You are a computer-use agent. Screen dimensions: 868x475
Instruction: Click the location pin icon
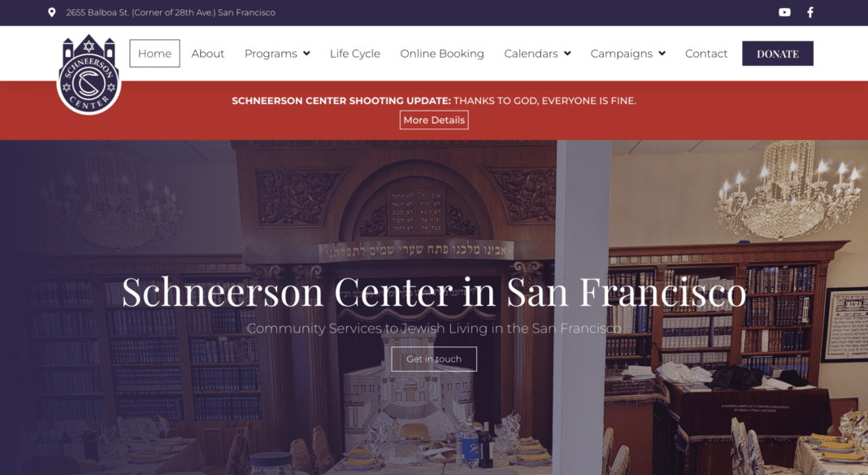(x=51, y=12)
